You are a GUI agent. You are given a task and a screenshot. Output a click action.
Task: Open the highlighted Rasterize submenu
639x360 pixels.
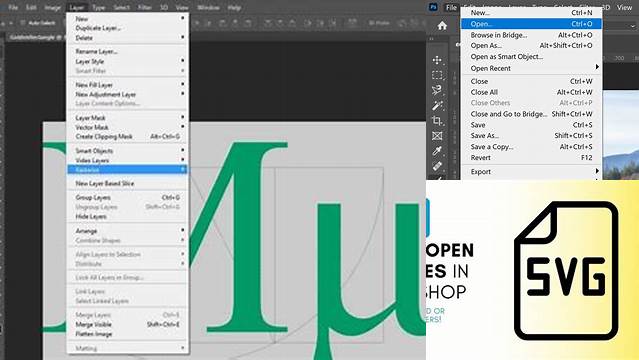click(x=128, y=169)
